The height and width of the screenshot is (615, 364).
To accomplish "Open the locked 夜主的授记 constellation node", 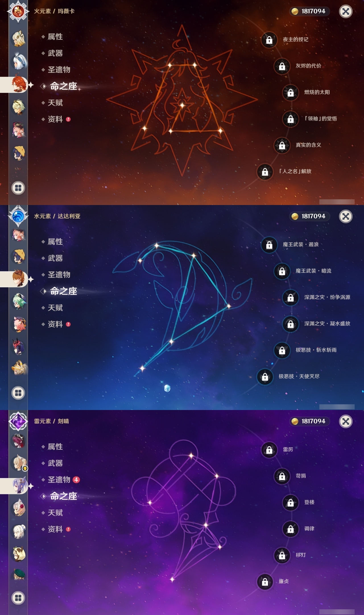I will (x=269, y=40).
